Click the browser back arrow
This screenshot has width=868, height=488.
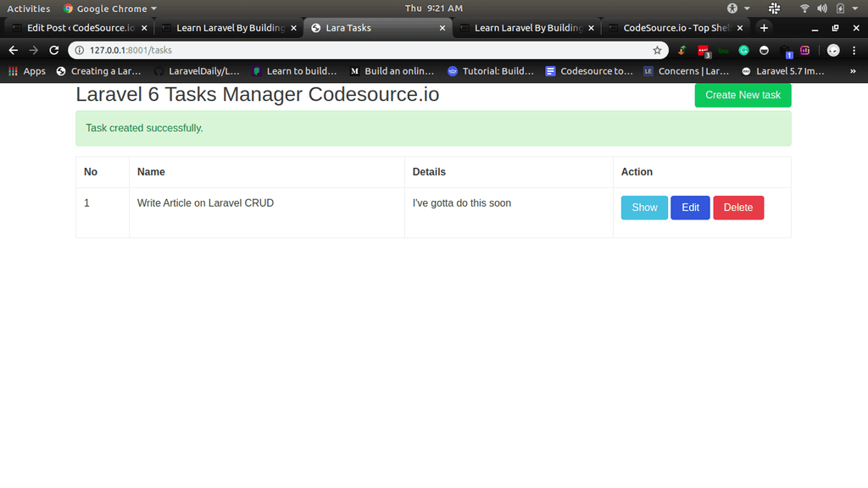coord(13,50)
